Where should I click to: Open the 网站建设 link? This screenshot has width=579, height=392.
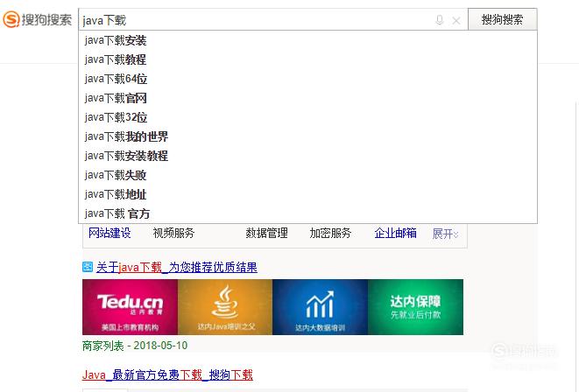point(109,233)
